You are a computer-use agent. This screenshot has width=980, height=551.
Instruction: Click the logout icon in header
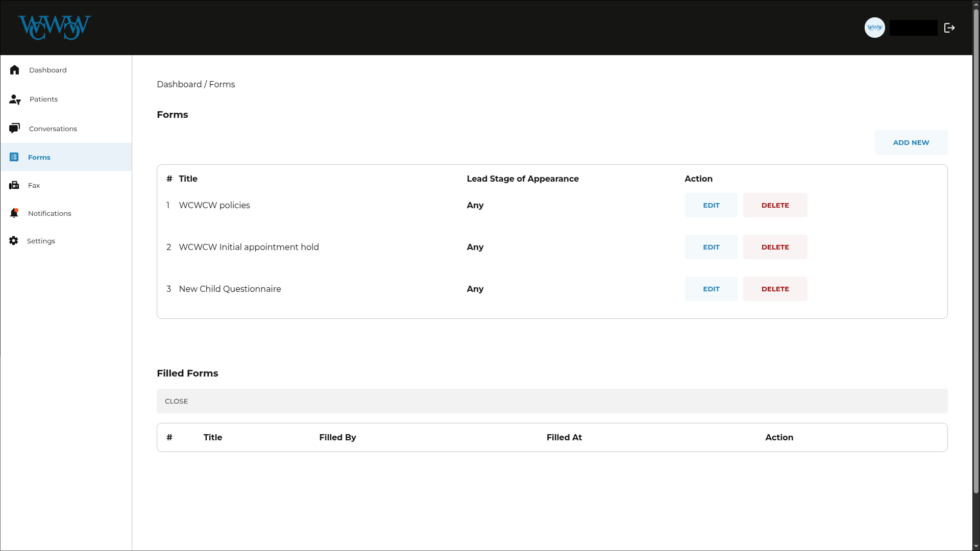pyautogui.click(x=949, y=28)
